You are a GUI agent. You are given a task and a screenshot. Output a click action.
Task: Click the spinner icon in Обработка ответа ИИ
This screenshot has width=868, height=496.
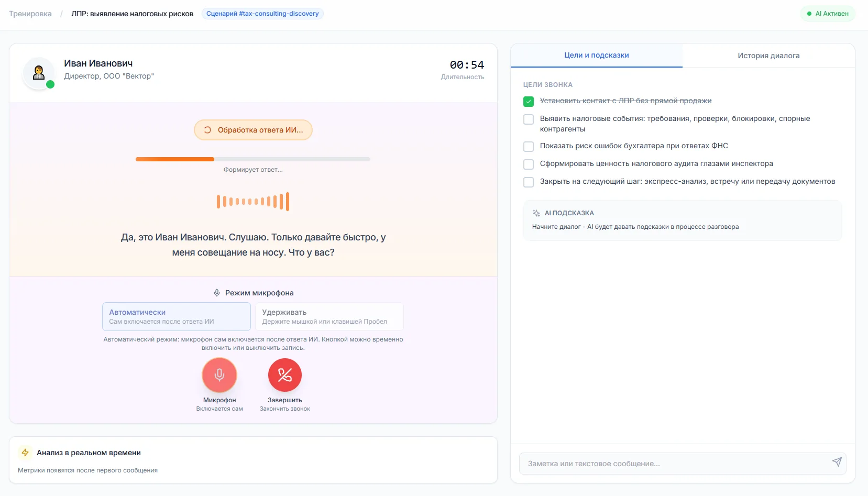(207, 130)
